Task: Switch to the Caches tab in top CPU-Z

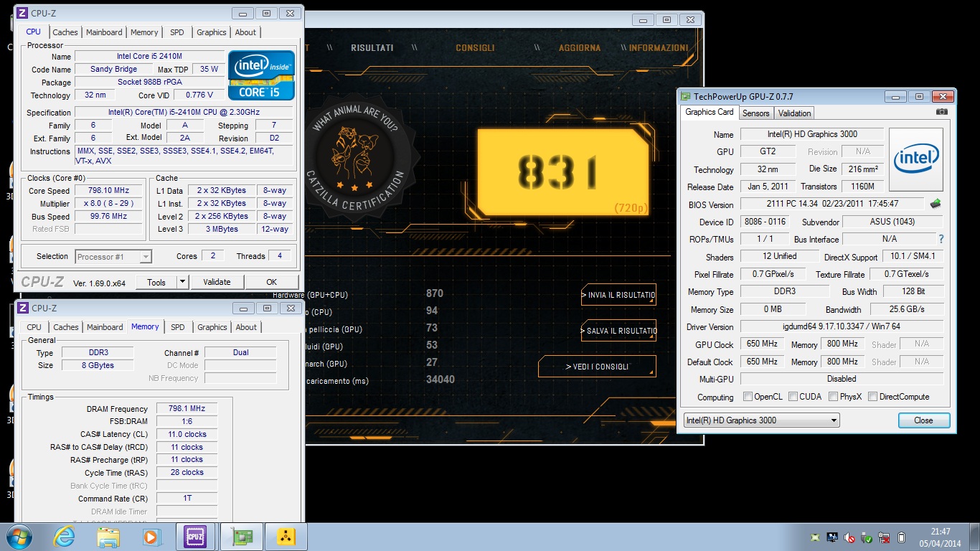Action: pyautogui.click(x=65, y=32)
